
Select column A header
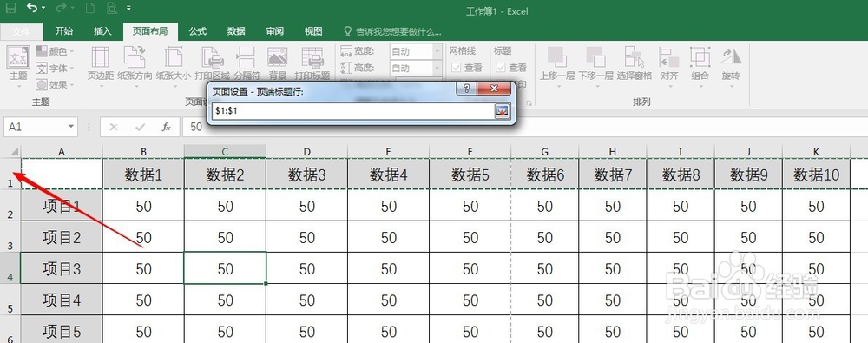[62, 151]
